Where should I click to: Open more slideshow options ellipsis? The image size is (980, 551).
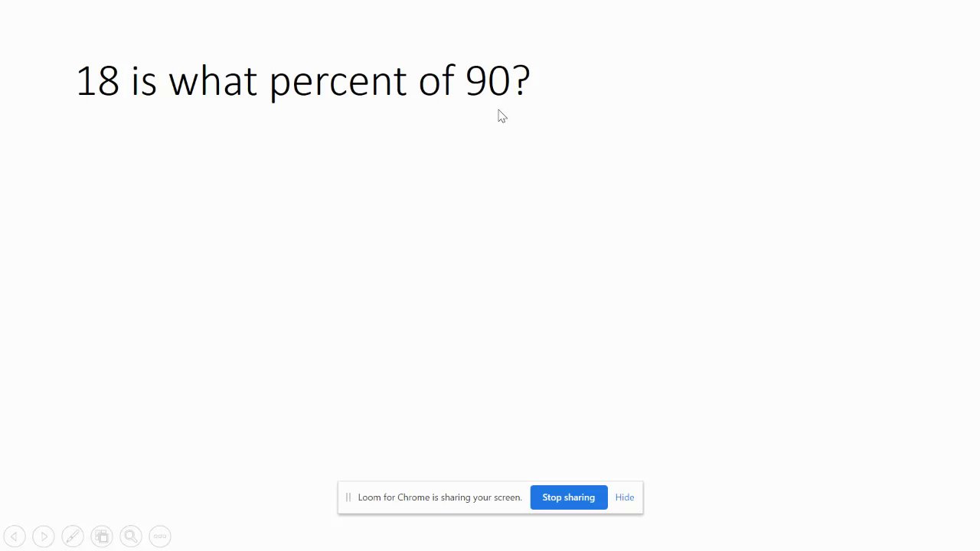click(160, 536)
